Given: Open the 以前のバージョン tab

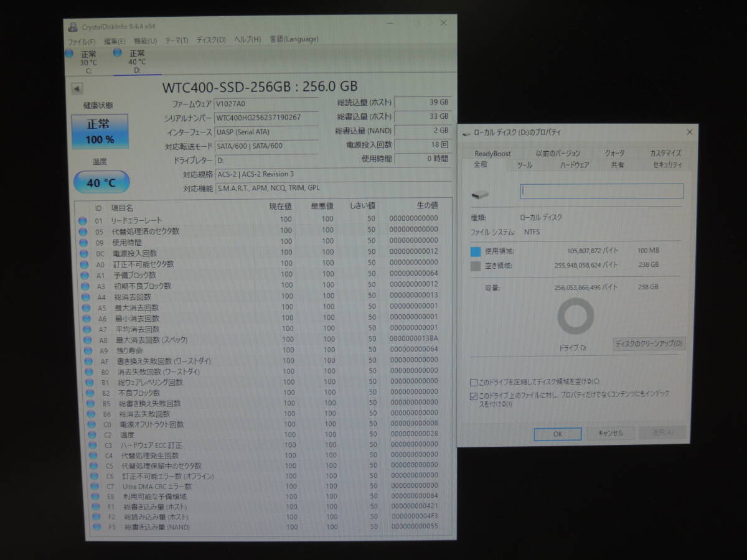Looking at the screenshot, I should pos(558,153).
